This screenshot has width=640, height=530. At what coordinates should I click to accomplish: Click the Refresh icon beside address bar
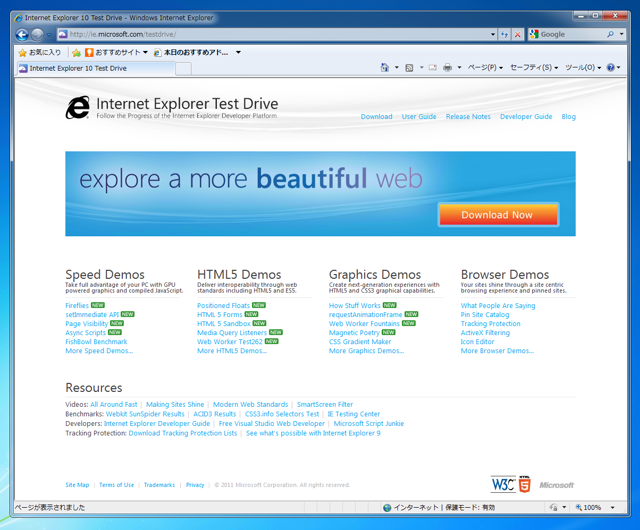504,35
